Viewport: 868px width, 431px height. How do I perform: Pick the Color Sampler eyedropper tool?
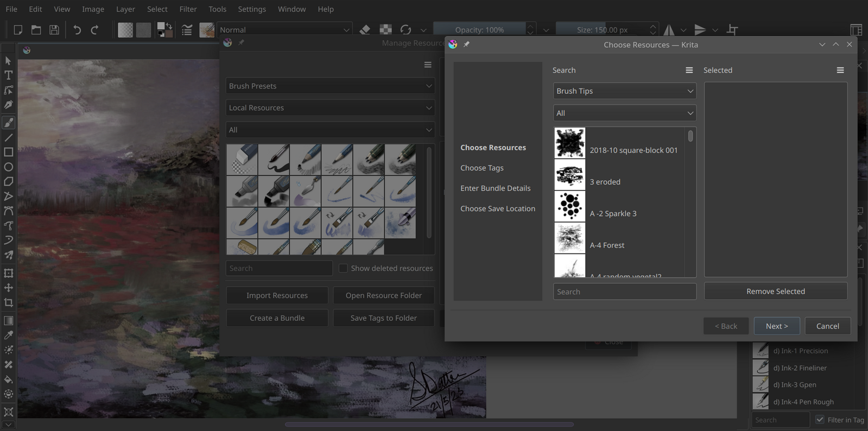click(9, 335)
